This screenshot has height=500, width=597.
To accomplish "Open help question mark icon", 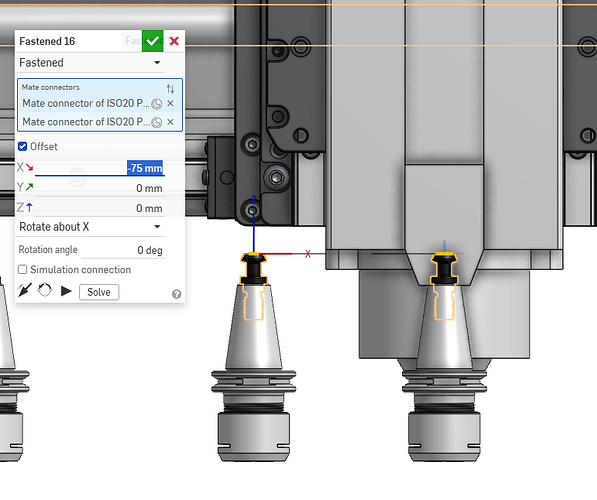I will pos(176,294).
